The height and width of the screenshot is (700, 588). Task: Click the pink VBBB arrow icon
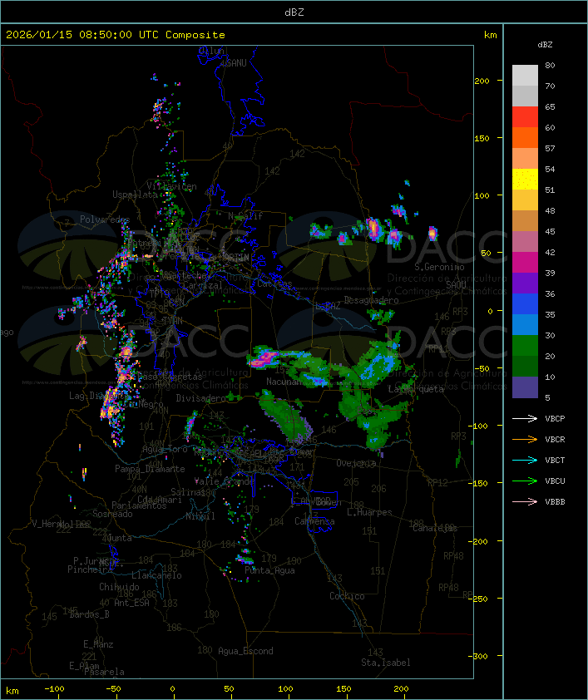pyautogui.click(x=525, y=502)
